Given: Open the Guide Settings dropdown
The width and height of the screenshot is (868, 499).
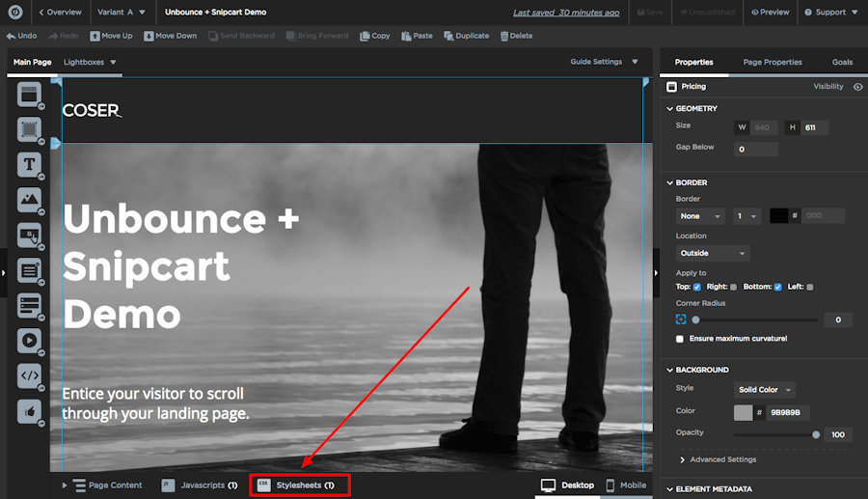Looking at the screenshot, I should [x=605, y=62].
